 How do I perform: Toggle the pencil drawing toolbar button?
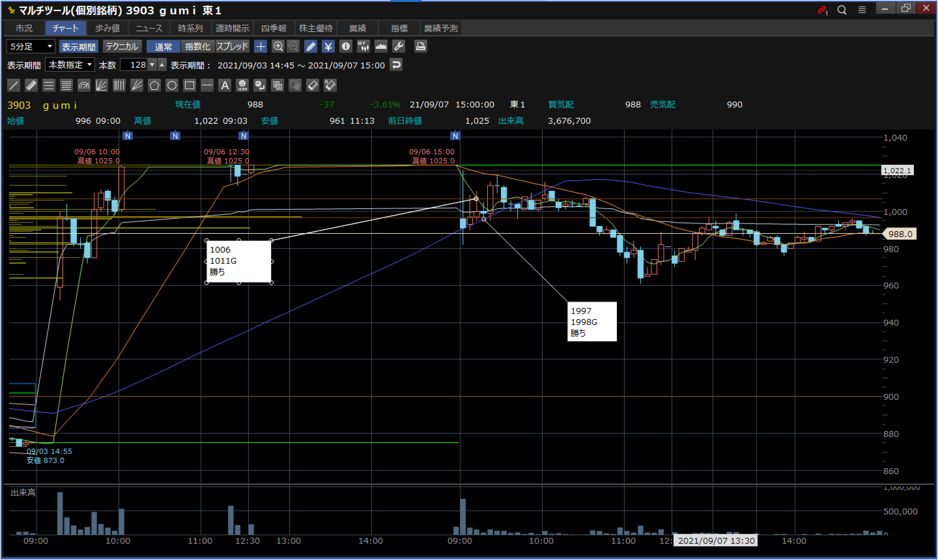[x=310, y=47]
